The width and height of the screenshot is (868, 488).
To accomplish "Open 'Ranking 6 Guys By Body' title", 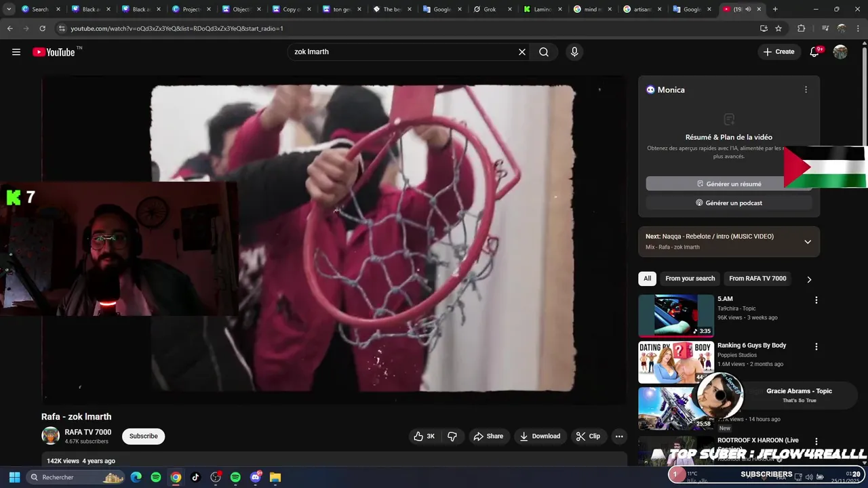I will (x=751, y=346).
